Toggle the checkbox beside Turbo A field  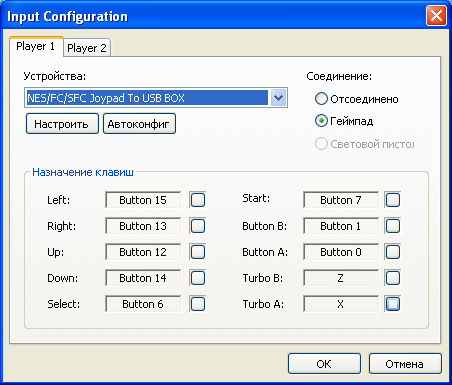pyautogui.click(x=393, y=304)
